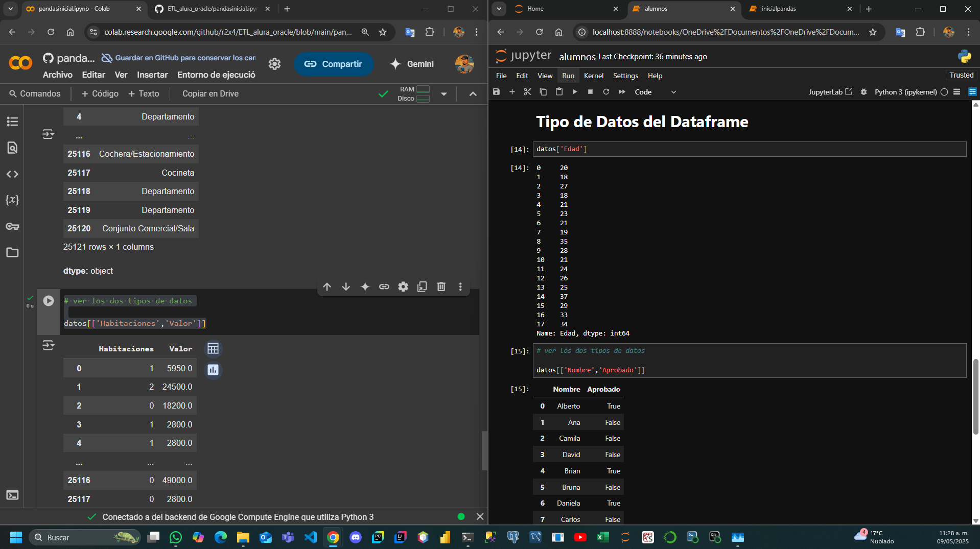Toggle output of top Colab cell
The width and height of the screenshot is (980, 549).
[49, 134]
